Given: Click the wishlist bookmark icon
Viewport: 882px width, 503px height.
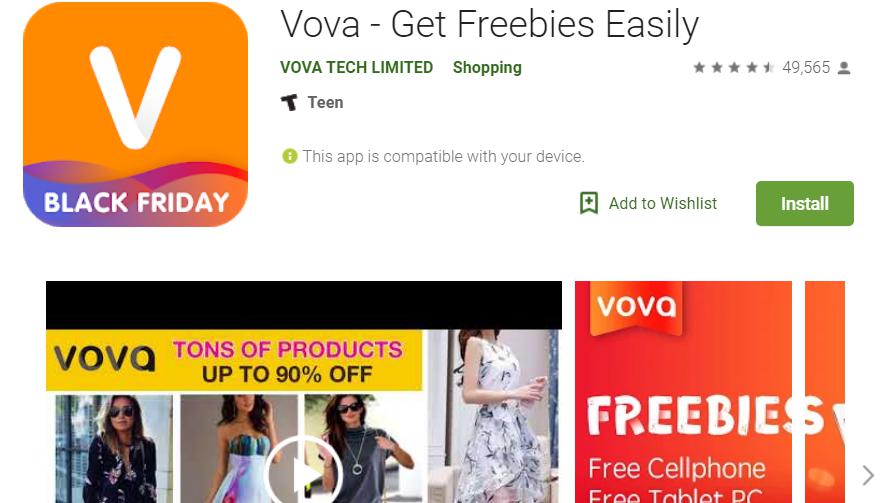Looking at the screenshot, I should [589, 203].
